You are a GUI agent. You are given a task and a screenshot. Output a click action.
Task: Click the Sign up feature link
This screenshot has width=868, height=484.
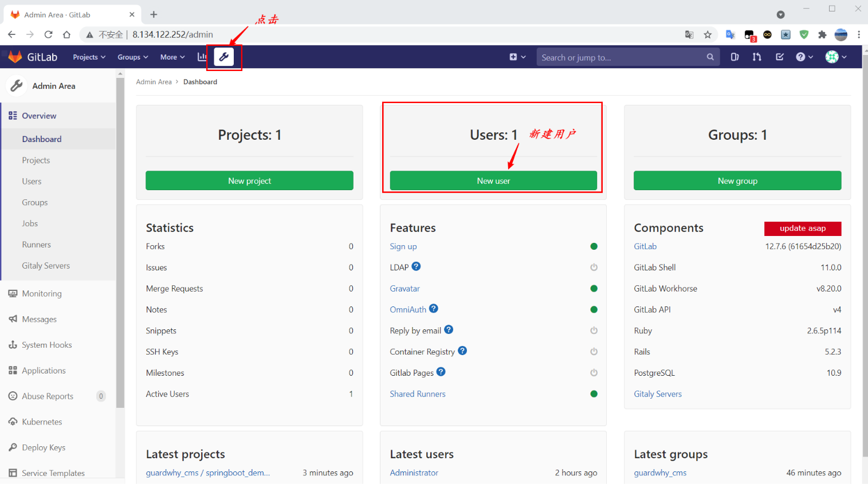coord(403,246)
